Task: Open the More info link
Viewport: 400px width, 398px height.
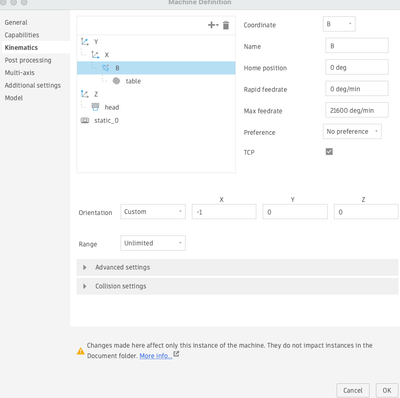Action: [156, 356]
